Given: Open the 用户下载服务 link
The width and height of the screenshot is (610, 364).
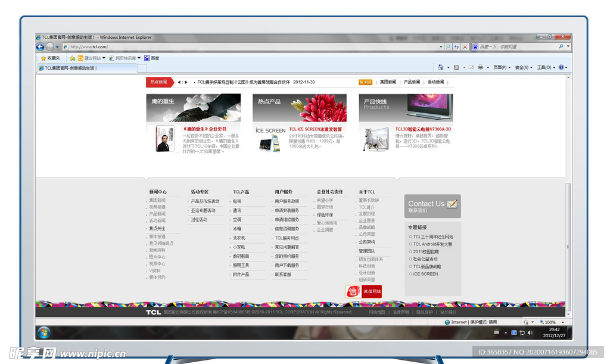Looking at the screenshot, I should click(x=287, y=265).
